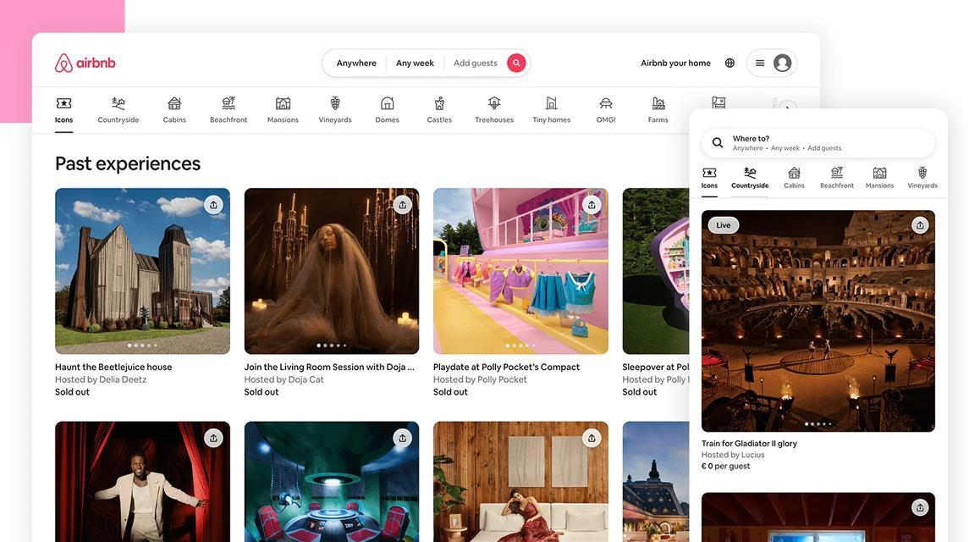
Task: Click Hosted by Lucius text
Action: click(733, 455)
